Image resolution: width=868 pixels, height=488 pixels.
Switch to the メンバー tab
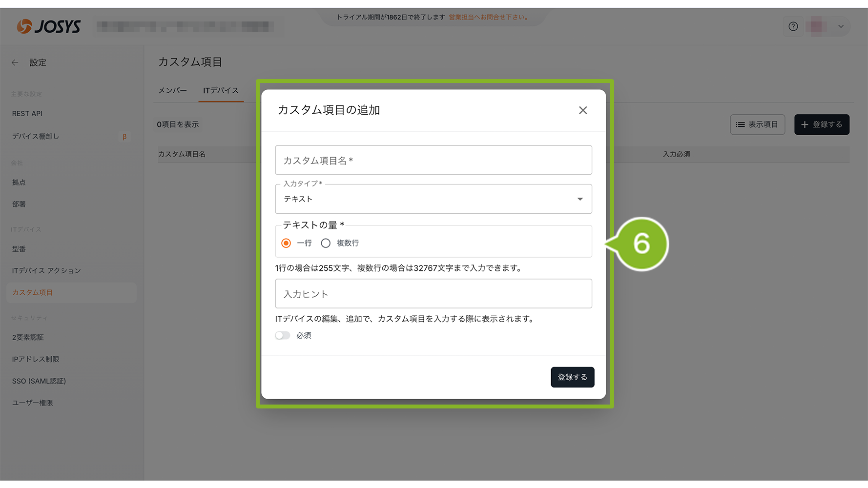coord(172,91)
